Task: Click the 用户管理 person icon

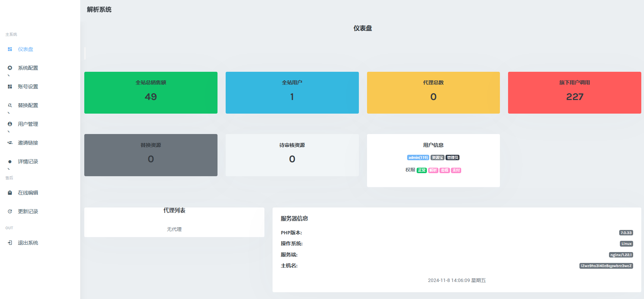Action: pyautogui.click(x=10, y=124)
